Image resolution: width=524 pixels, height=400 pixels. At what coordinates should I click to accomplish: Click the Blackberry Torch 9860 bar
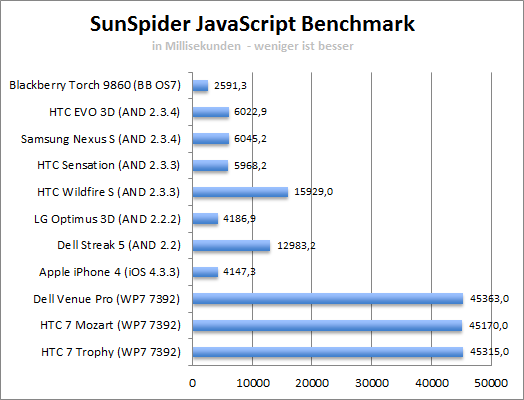[x=200, y=86]
